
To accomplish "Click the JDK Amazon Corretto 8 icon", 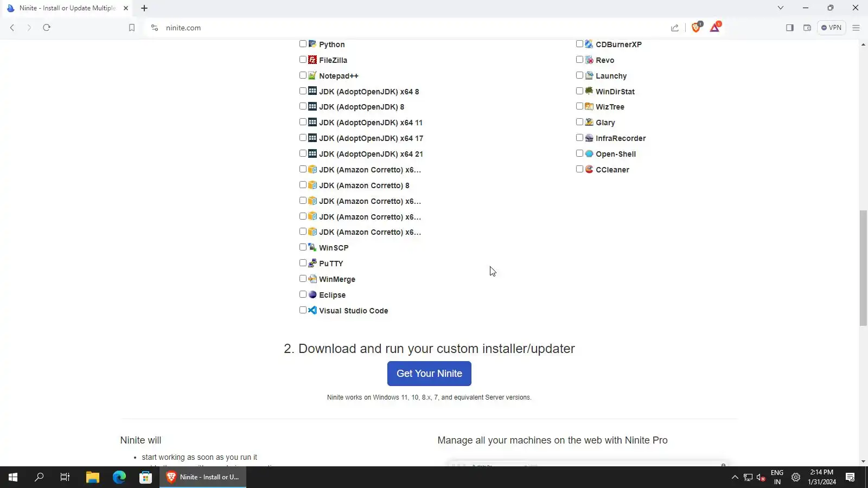I will tap(312, 185).
